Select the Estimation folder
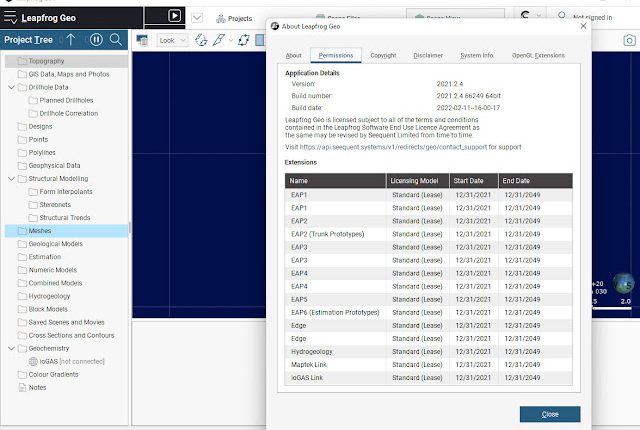The width and height of the screenshot is (640, 430). [39, 257]
